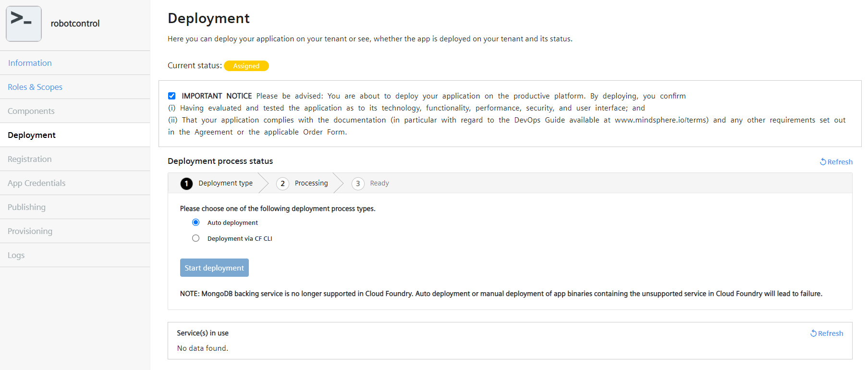Click the MongoDB backing service note
This screenshot has width=868, height=370.
pyautogui.click(x=501, y=294)
